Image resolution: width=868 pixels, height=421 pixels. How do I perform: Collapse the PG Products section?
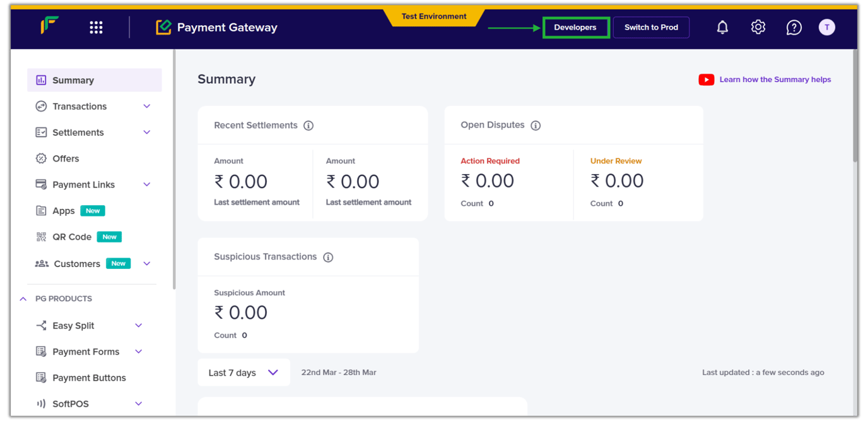click(x=23, y=298)
